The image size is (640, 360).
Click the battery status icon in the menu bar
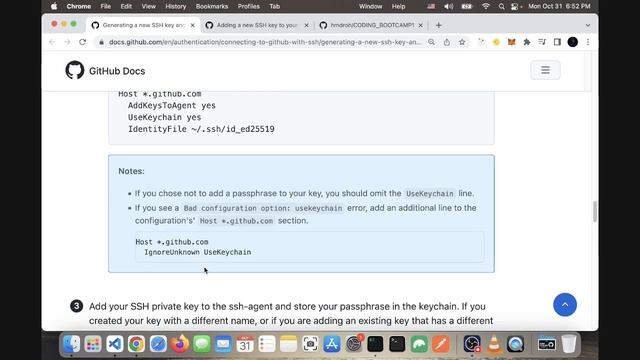click(467, 7)
